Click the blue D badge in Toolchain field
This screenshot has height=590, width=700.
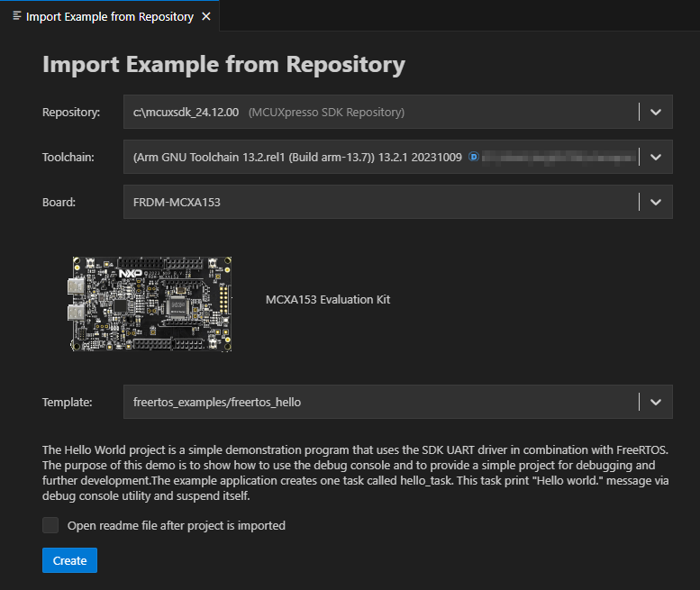[x=473, y=157]
